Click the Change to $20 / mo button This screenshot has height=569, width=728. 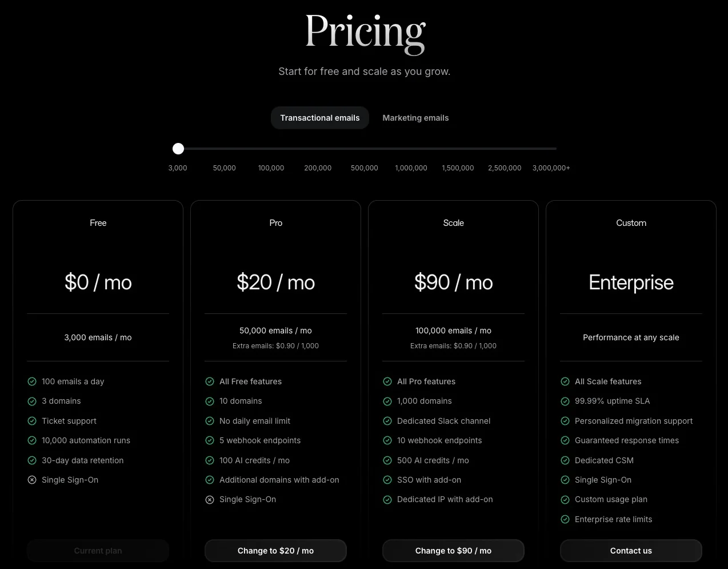275,551
